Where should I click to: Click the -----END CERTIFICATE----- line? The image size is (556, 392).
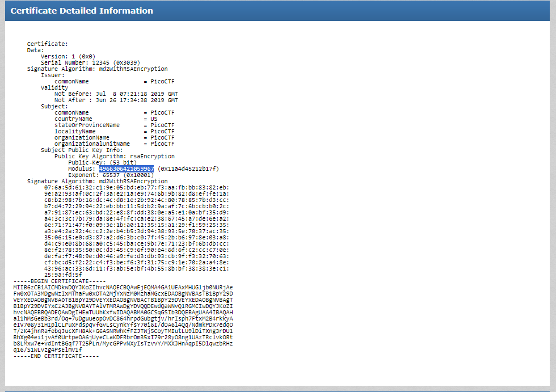(56, 356)
